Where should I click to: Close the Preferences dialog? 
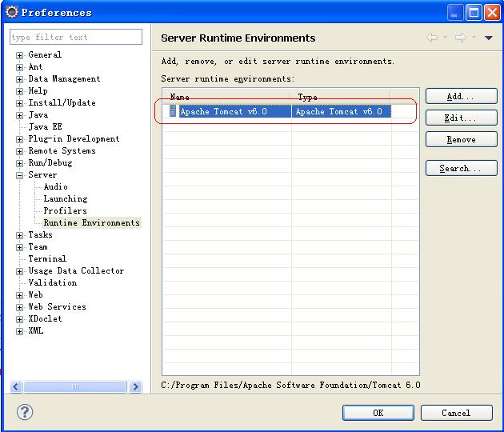point(492,13)
